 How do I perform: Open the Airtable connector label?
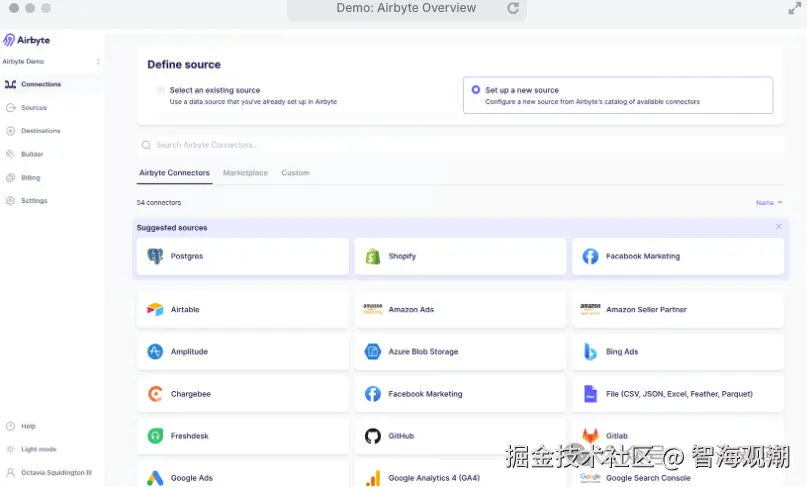(185, 309)
